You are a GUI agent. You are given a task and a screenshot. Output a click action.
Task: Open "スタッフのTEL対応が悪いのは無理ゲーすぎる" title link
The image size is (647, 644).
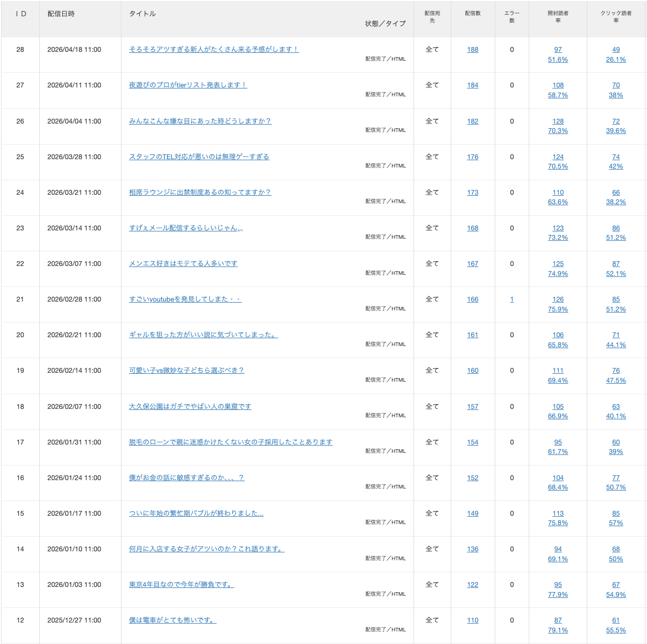(x=199, y=157)
